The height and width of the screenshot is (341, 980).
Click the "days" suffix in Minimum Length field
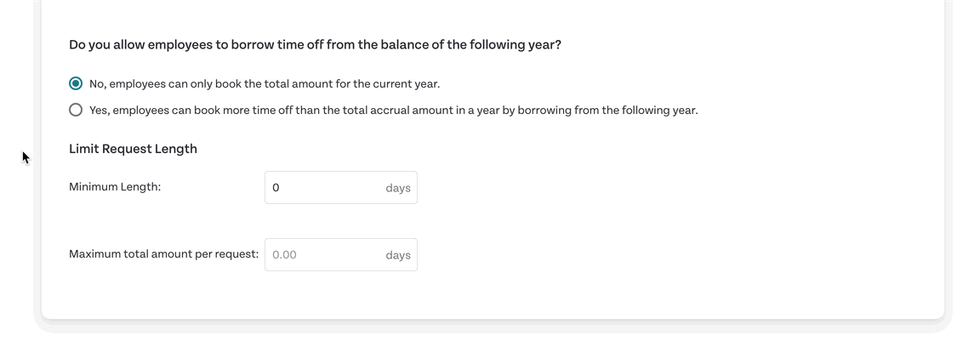[x=398, y=188]
